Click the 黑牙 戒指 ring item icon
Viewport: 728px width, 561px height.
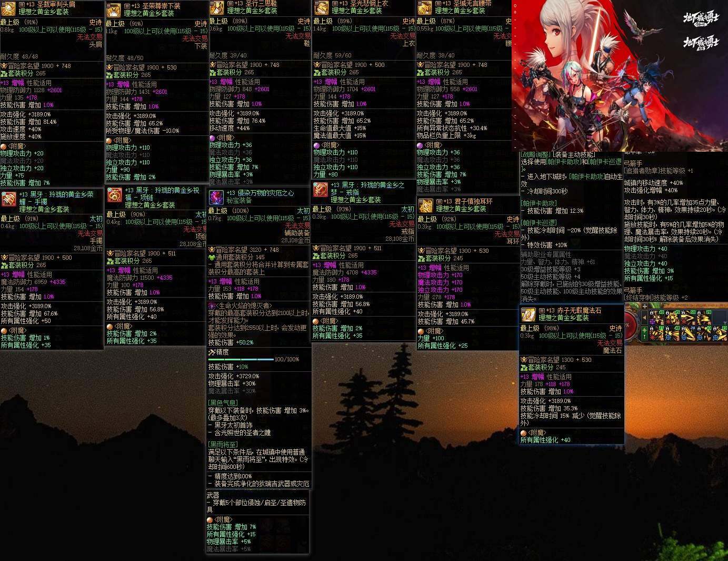[x=321, y=190]
